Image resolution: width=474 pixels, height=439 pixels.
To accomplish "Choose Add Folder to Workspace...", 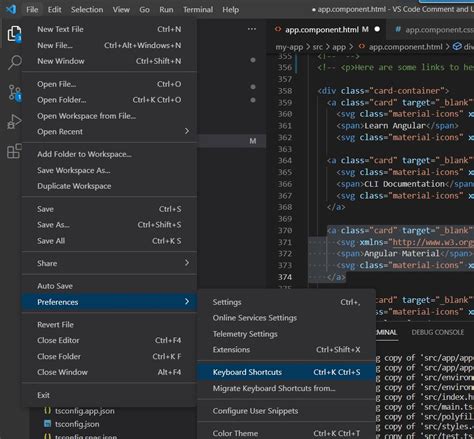I will pos(109,154).
